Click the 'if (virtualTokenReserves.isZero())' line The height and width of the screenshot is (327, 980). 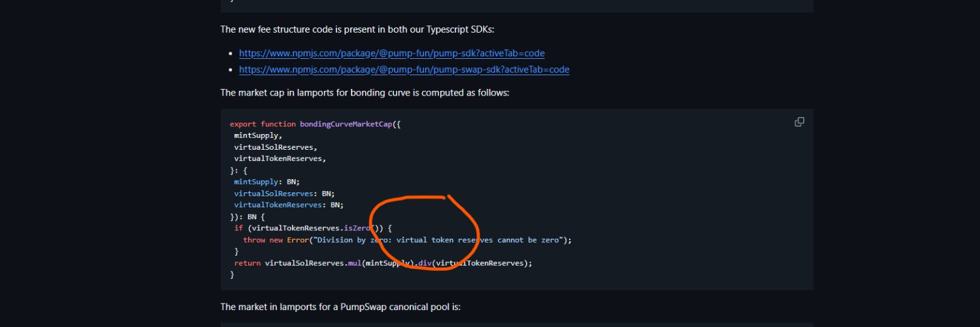(312, 228)
